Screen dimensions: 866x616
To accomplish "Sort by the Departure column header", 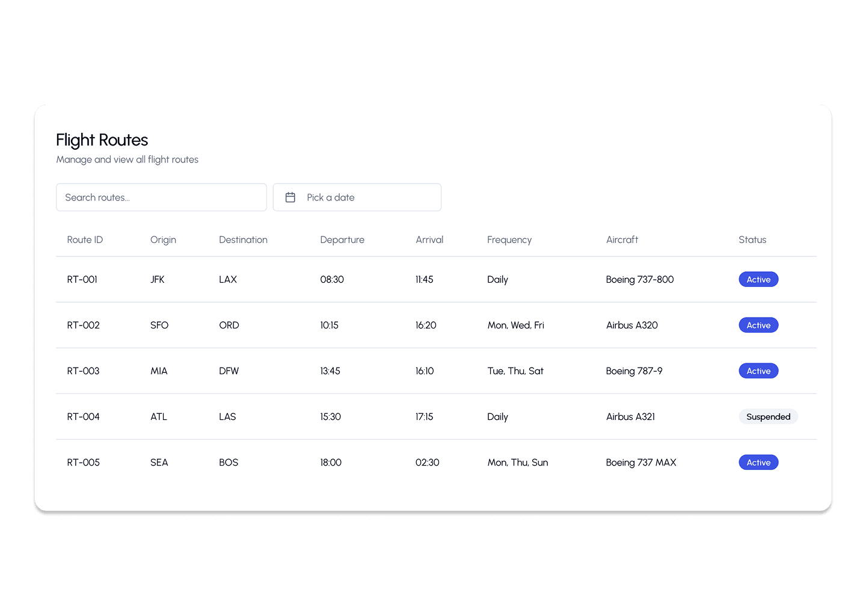I will (342, 239).
